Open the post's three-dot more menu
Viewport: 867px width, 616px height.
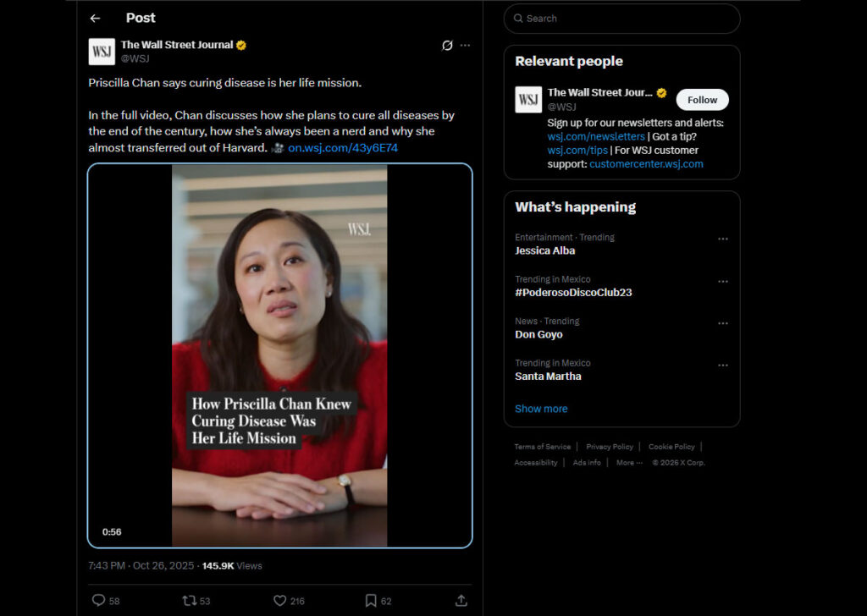pos(465,45)
